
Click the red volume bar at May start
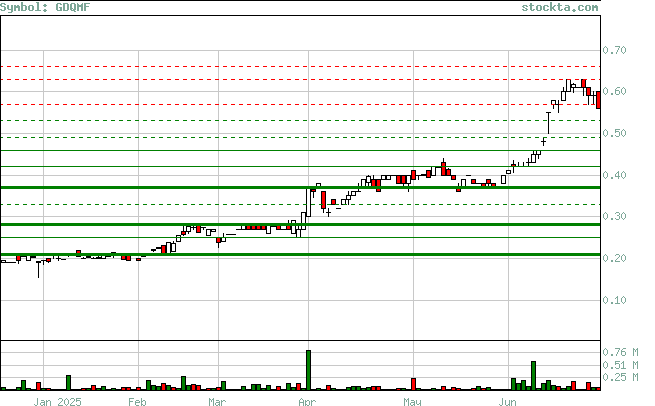pyautogui.click(x=414, y=384)
